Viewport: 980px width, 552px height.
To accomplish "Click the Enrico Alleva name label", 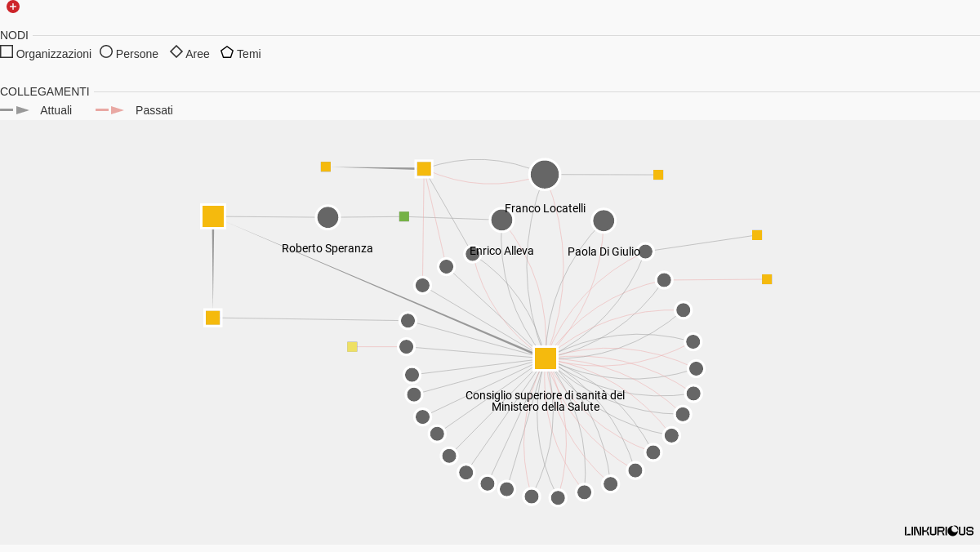I will pyautogui.click(x=501, y=251).
